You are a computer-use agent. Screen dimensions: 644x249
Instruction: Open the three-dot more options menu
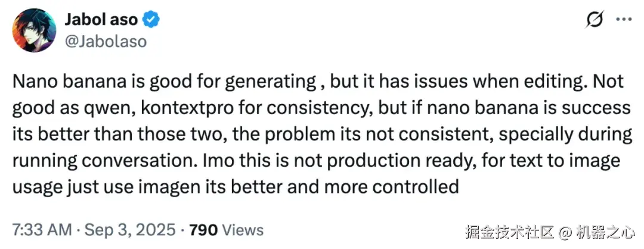pyautogui.click(x=623, y=20)
